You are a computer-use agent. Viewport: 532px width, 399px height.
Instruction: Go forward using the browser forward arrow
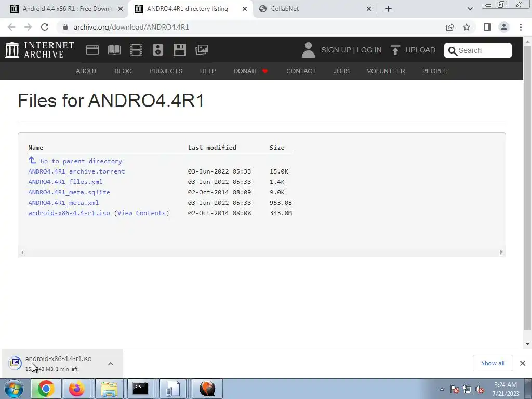click(28, 27)
